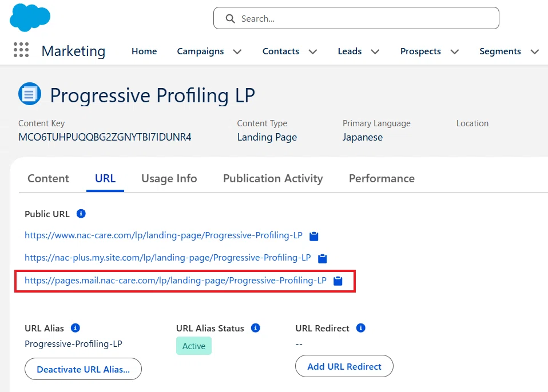Image resolution: width=548 pixels, height=392 pixels.
Task: Open the Leads nav item
Action: point(350,51)
